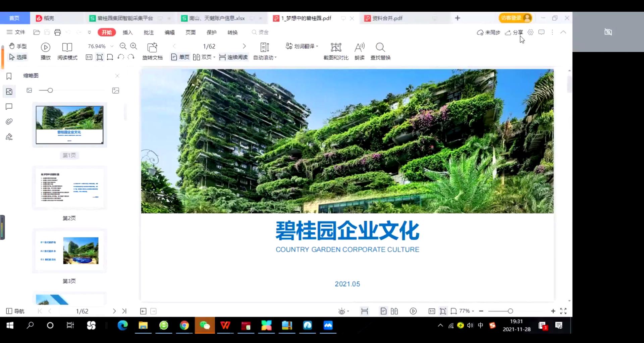Switch to single page view
The image size is (644, 343).
point(180,57)
